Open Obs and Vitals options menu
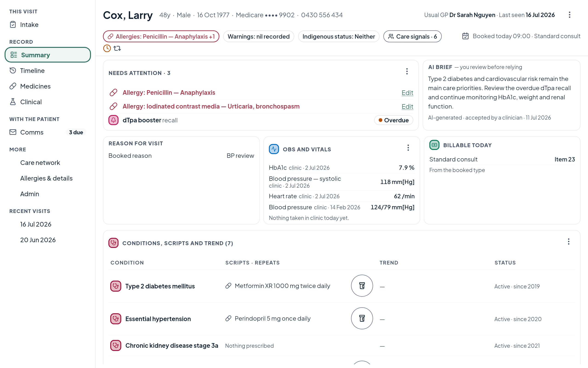The image size is (588, 368). (408, 148)
